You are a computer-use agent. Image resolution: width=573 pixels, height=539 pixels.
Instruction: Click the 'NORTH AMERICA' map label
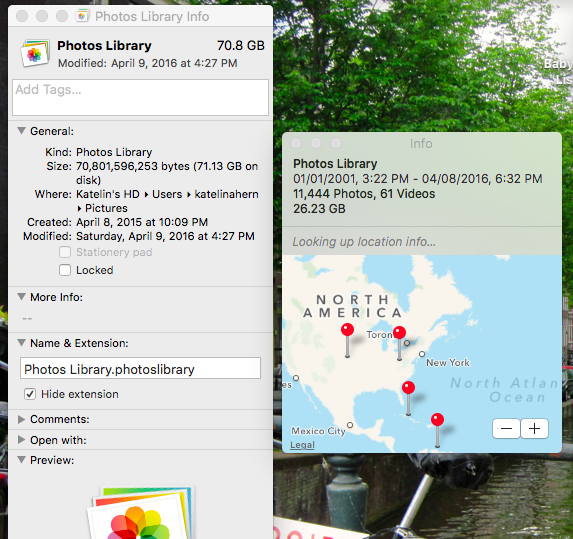352,306
